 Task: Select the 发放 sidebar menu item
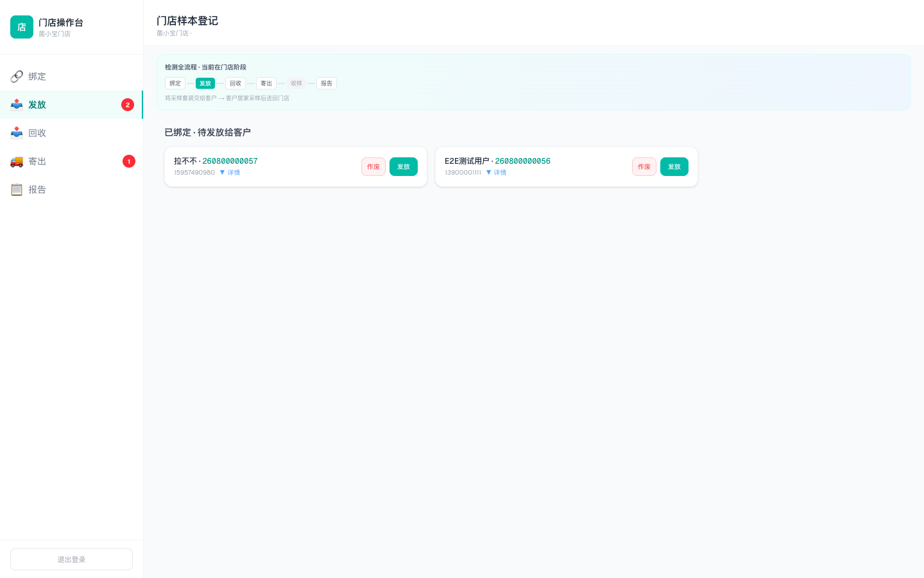[x=71, y=105]
